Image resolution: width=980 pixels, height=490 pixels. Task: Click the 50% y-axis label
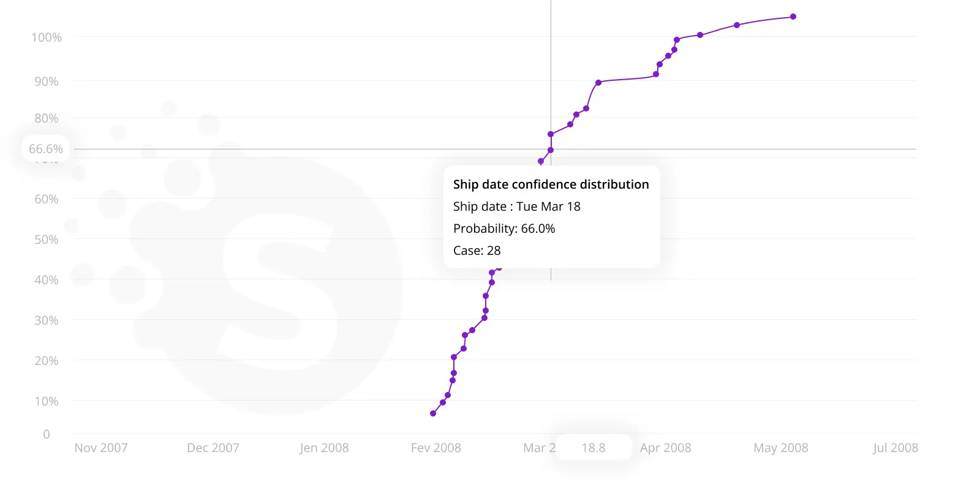(x=47, y=239)
